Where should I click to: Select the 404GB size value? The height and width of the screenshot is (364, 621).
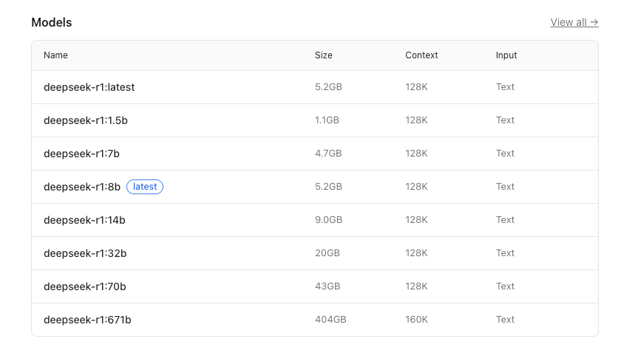[330, 320]
